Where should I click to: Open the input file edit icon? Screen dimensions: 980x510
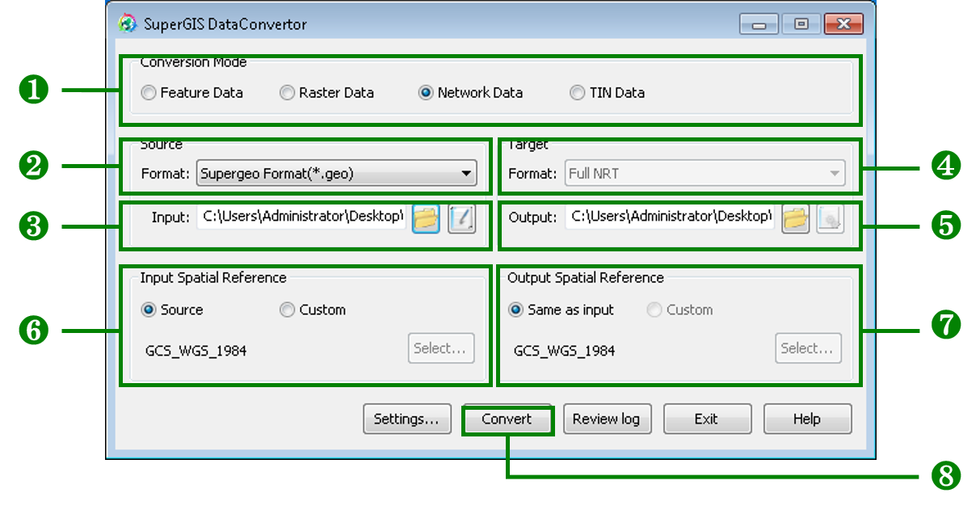point(462,218)
